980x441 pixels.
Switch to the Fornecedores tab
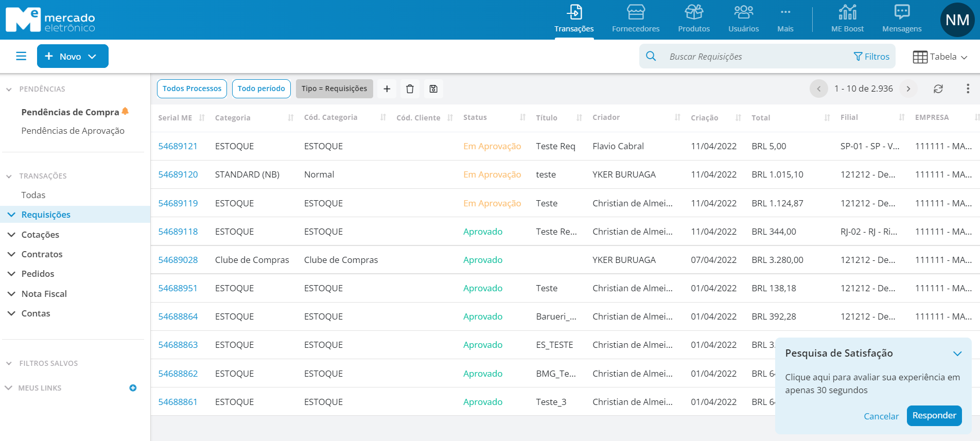(636, 19)
